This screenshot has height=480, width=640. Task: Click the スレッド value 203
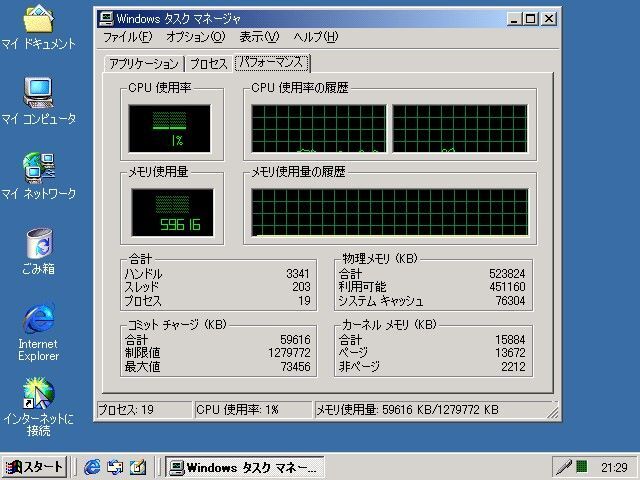click(x=301, y=287)
